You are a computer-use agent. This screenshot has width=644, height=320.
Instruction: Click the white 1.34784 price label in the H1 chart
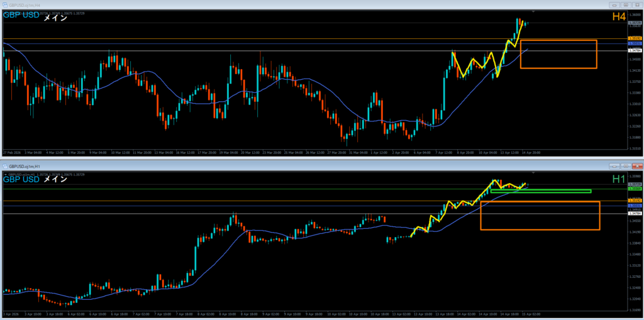[635, 213]
